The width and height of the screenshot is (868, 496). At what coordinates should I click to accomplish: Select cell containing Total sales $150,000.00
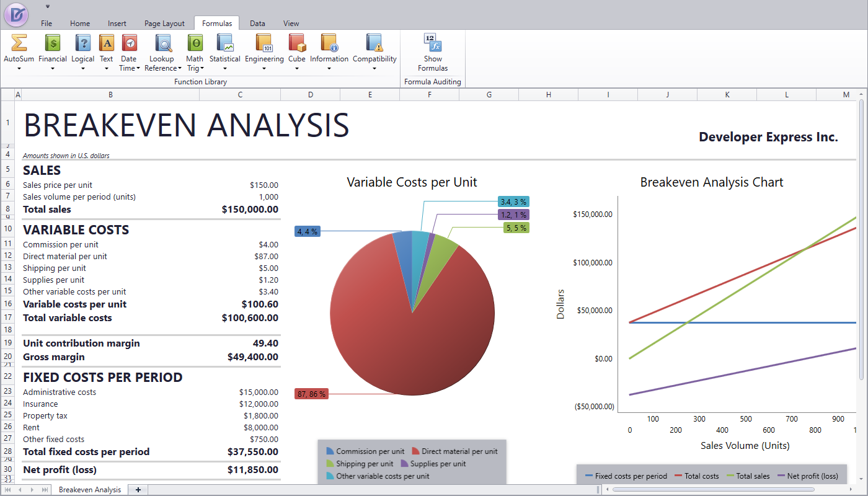[x=250, y=210]
